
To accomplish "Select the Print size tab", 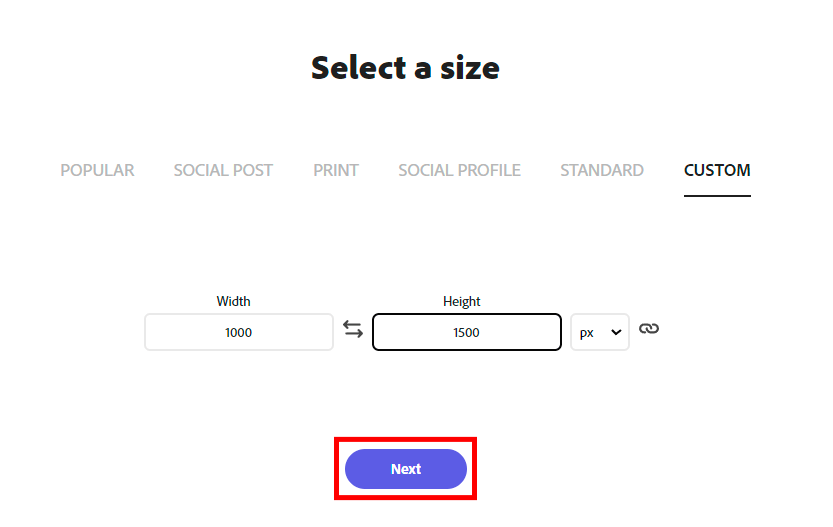I will (336, 170).
